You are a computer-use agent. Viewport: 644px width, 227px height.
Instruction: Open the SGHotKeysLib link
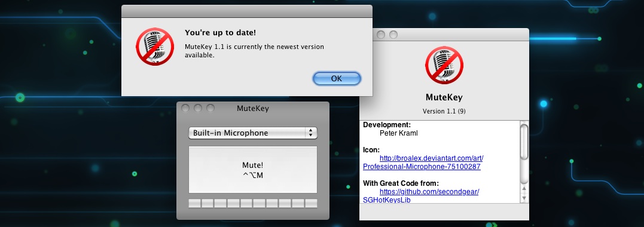tap(386, 200)
